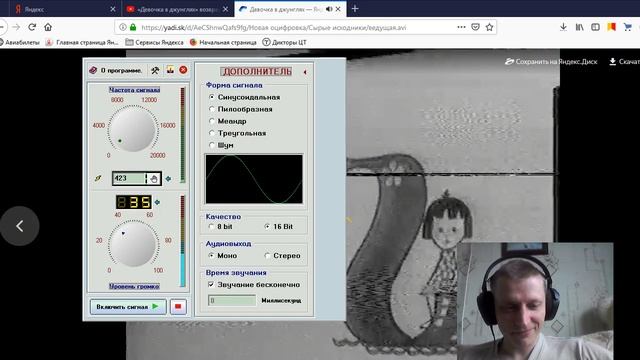Click arrow icon right of frequency field

168,178
